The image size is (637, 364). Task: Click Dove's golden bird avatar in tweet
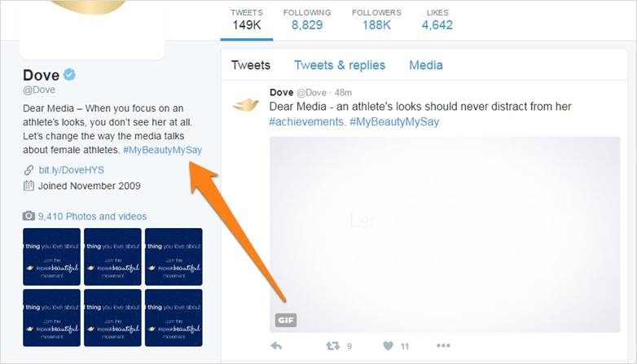246,104
